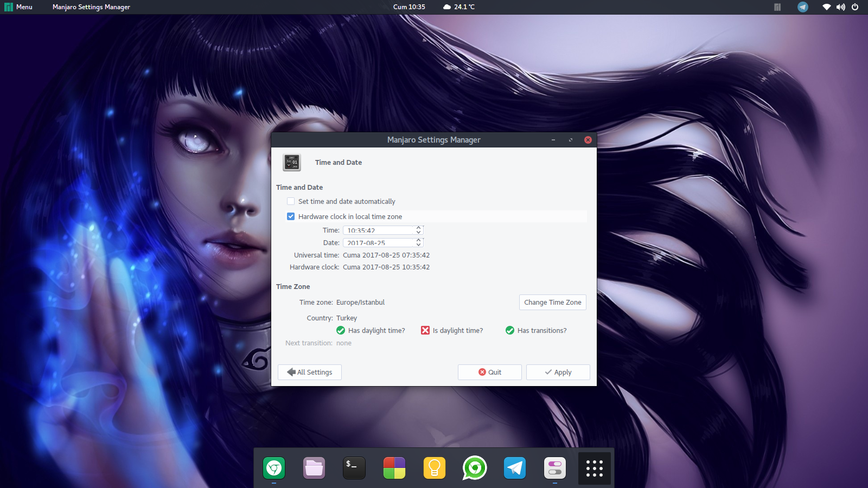Enable Set time and date automatically
Image resolution: width=868 pixels, height=488 pixels.
291,201
